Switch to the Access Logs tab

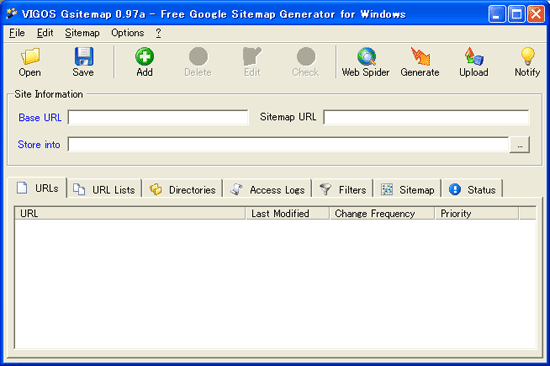(x=267, y=189)
